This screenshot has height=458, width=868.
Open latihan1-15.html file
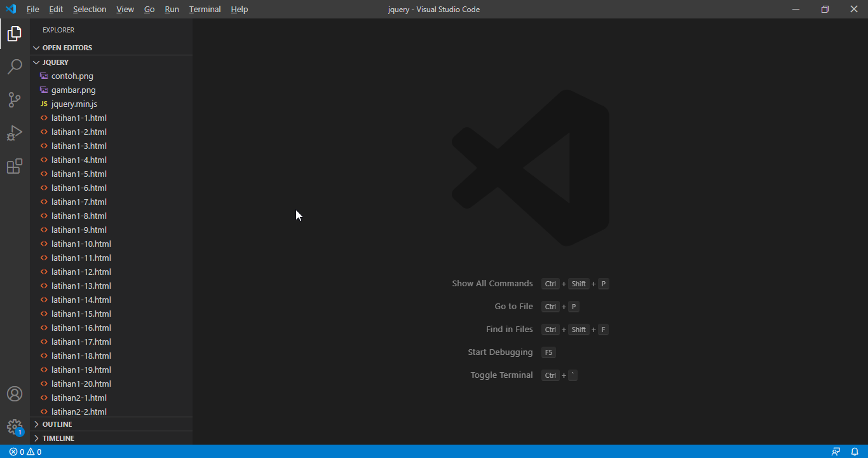[x=111, y=314]
